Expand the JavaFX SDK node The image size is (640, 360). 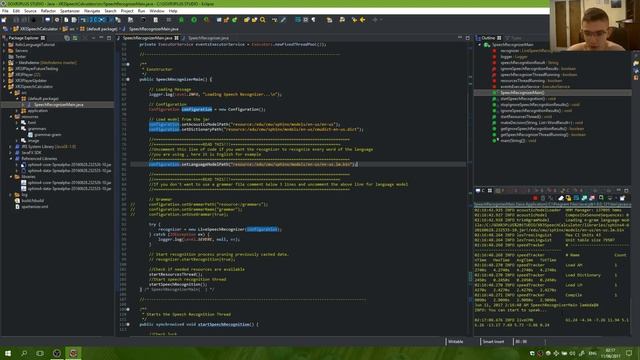pyautogui.click(x=11, y=153)
